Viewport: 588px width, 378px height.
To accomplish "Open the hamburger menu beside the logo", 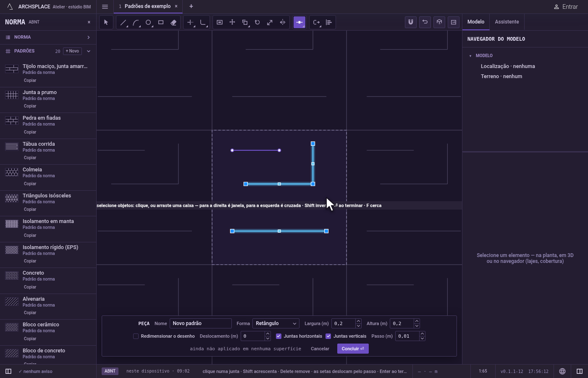I will click(105, 7).
